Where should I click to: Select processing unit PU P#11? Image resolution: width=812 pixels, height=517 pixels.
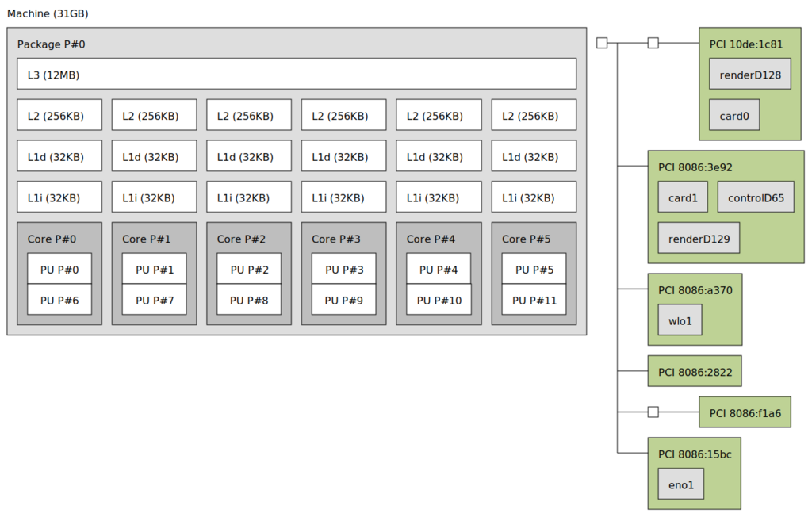[534, 300]
